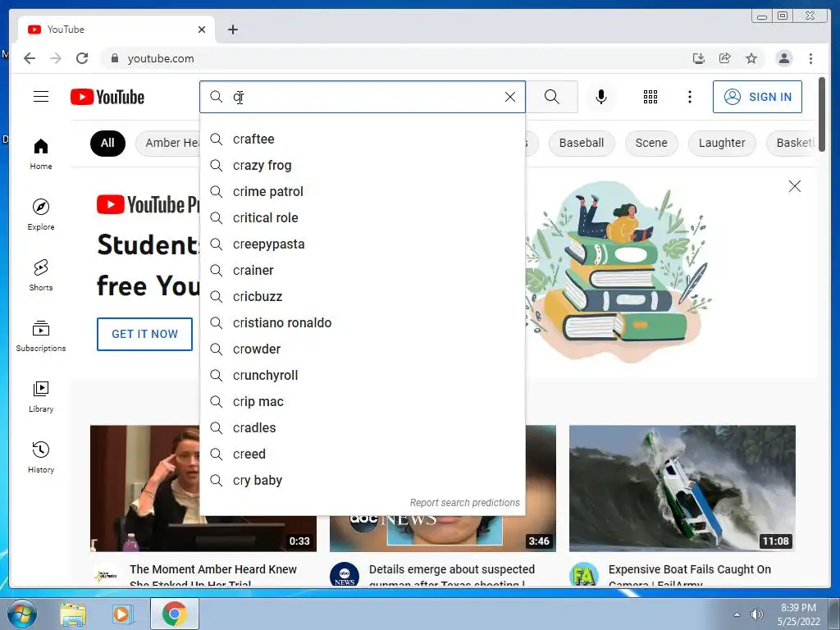The height and width of the screenshot is (630, 840).
Task: Choose the crazy frog suggestion
Action: [x=362, y=165]
